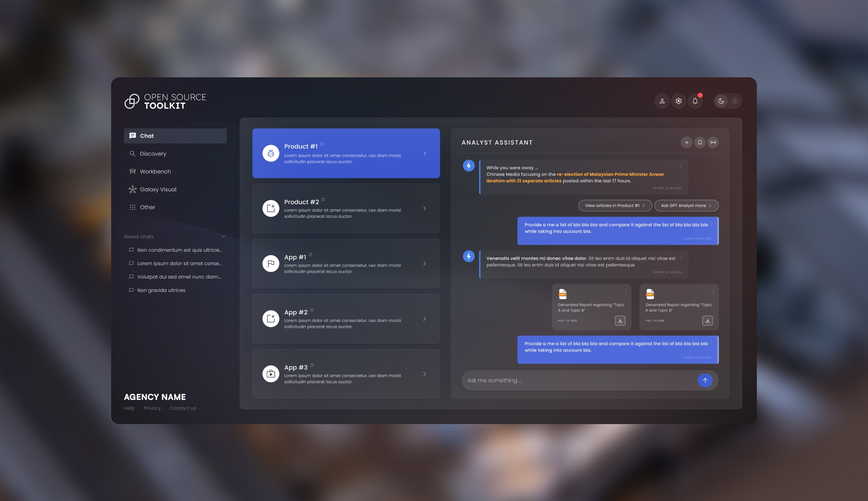Open Product #1 external link icon
Image resolution: width=868 pixels, height=501 pixels.
[x=322, y=144]
